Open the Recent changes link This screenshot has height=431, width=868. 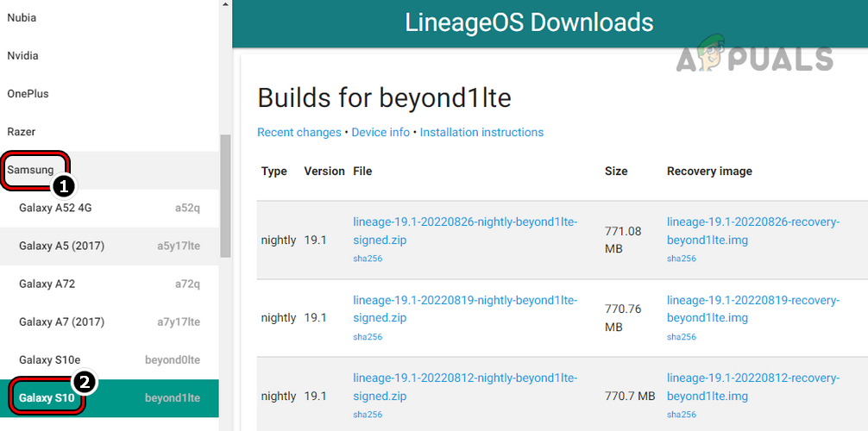point(299,132)
